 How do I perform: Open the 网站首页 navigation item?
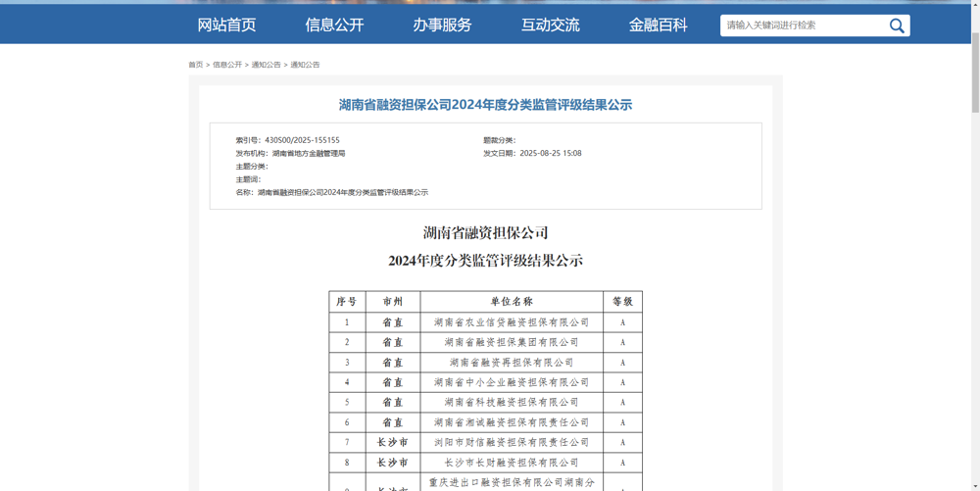[227, 25]
